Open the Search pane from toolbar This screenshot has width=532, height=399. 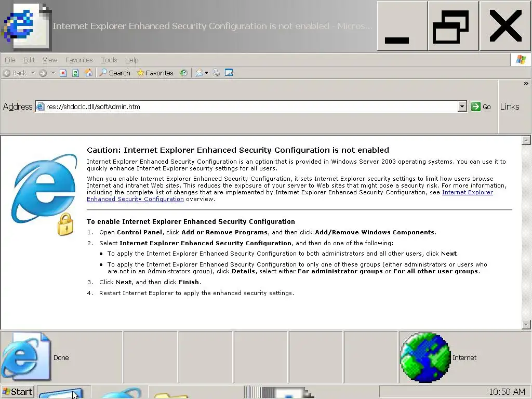click(x=115, y=73)
